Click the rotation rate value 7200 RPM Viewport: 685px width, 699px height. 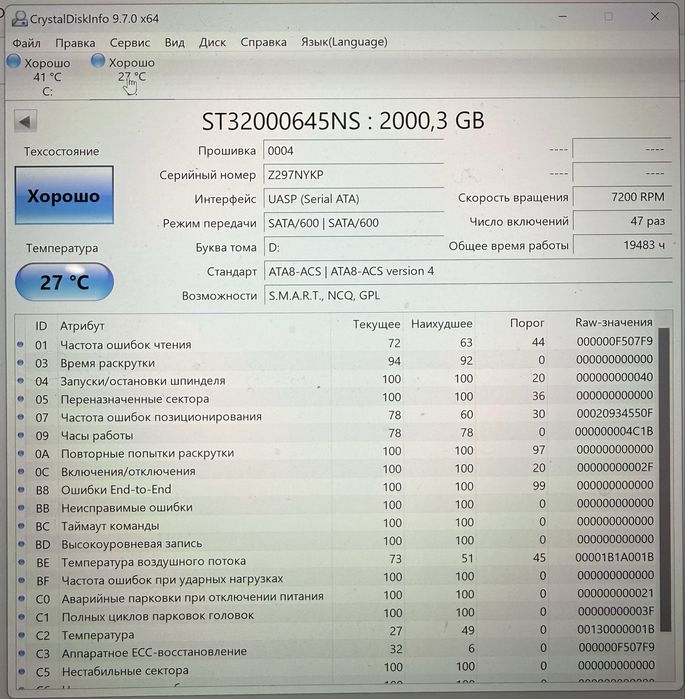(622, 197)
